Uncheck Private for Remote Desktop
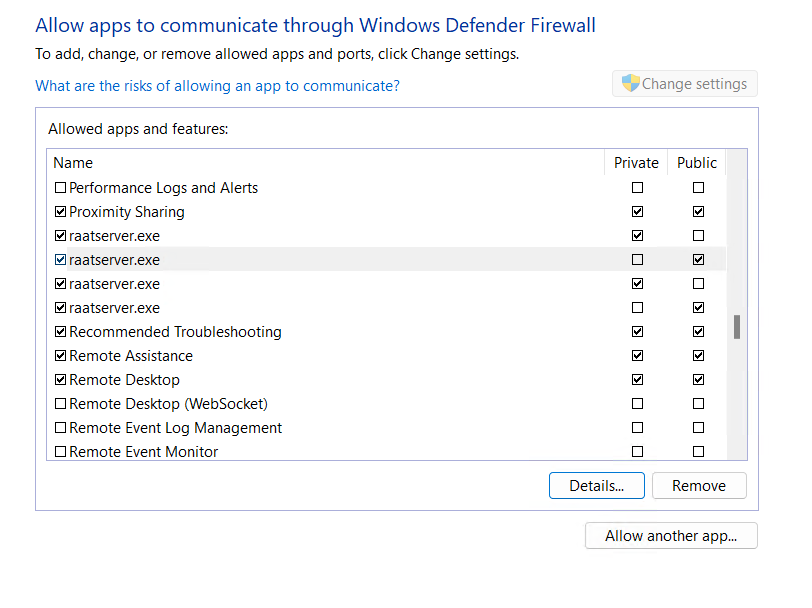The height and width of the screenshot is (608, 812). tap(637, 380)
